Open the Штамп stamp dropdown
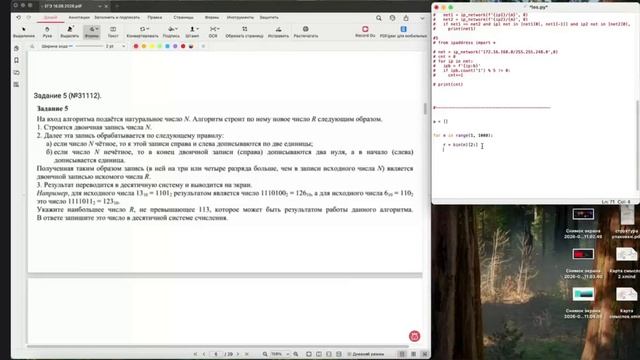Screen dimensions: 640x360 click(192, 32)
